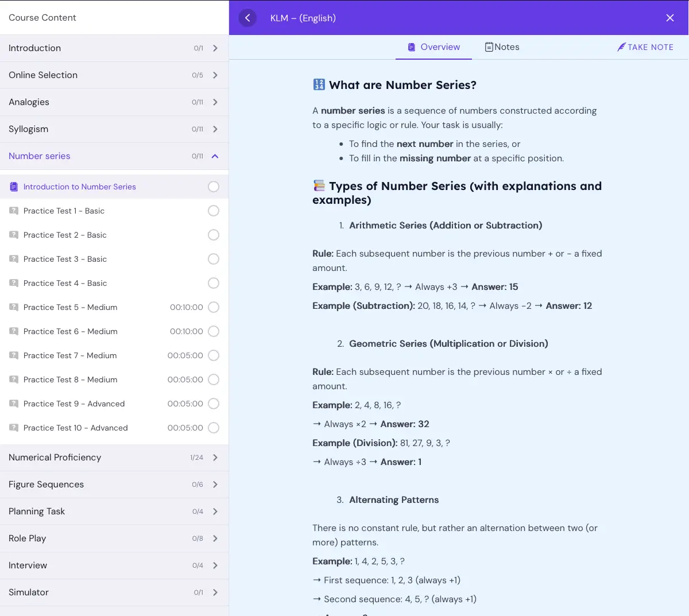This screenshot has width=689, height=616.
Task: Toggle completion circle for Practice Test 3
Action: 214,259
